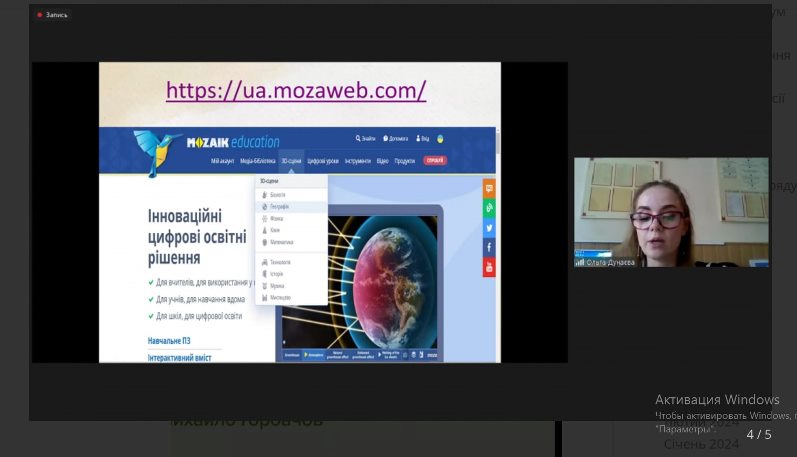
Task: Click the red Спробуй button
Action: [435, 161]
